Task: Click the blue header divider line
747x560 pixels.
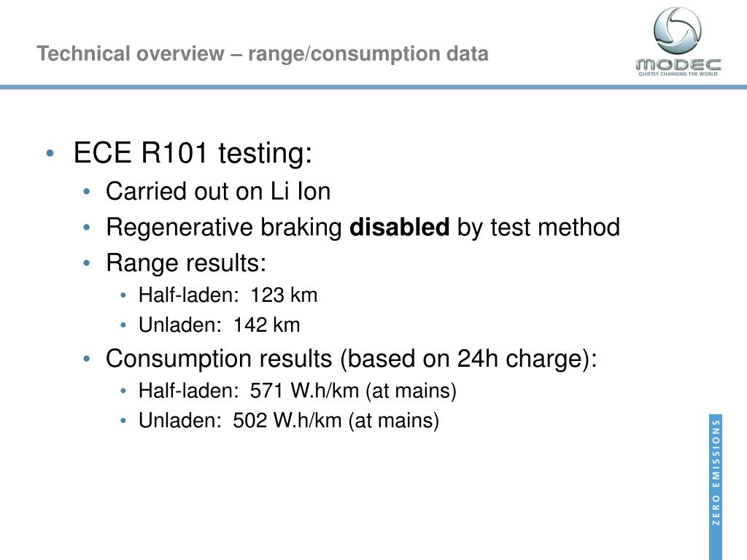Action: (x=373, y=87)
